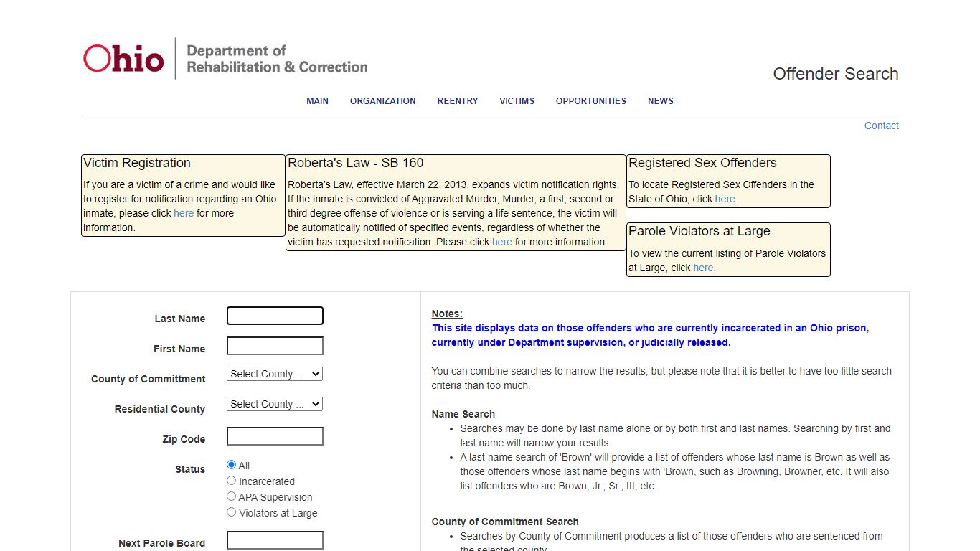Open the REENTRY menu item
The height and width of the screenshot is (551, 980).
tap(458, 101)
